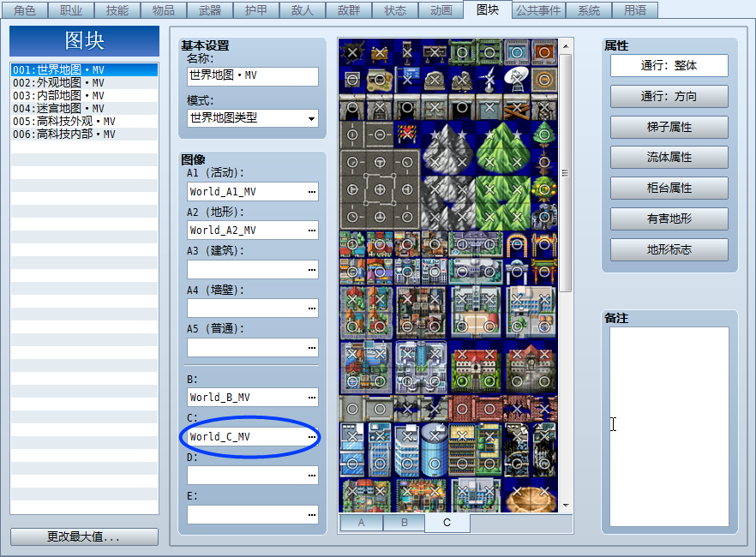Select the boarded-up wooden plank doorway tile
The height and width of the screenshot is (557, 756).
pyautogui.click(x=517, y=107)
